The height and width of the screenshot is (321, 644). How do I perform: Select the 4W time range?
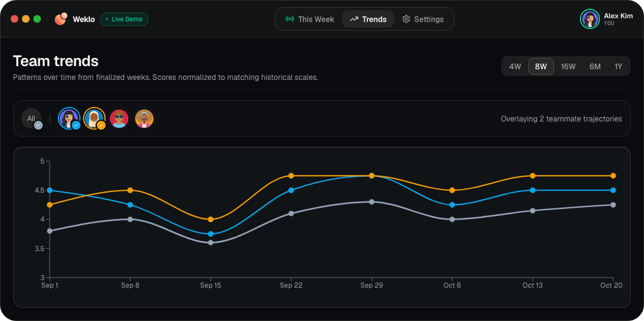(515, 67)
